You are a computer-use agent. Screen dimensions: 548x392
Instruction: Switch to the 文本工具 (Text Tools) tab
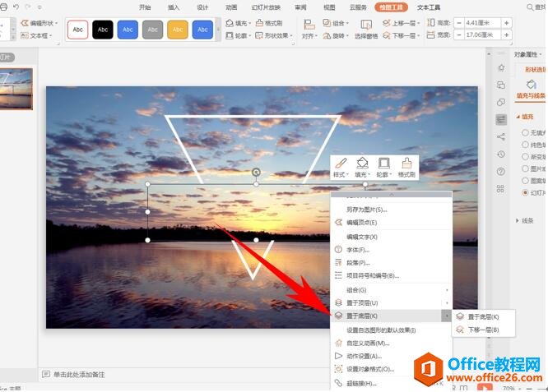click(429, 7)
